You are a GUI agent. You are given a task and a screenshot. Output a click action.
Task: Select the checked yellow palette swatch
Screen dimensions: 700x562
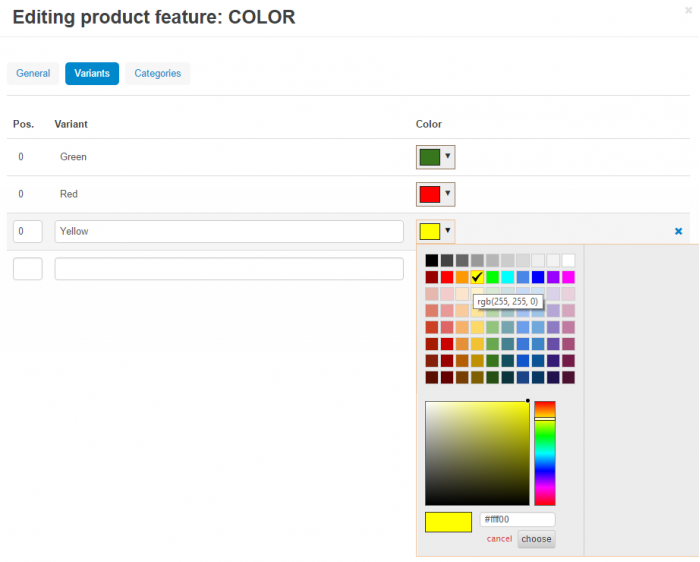pyautogui.click(x=477, y=277)
